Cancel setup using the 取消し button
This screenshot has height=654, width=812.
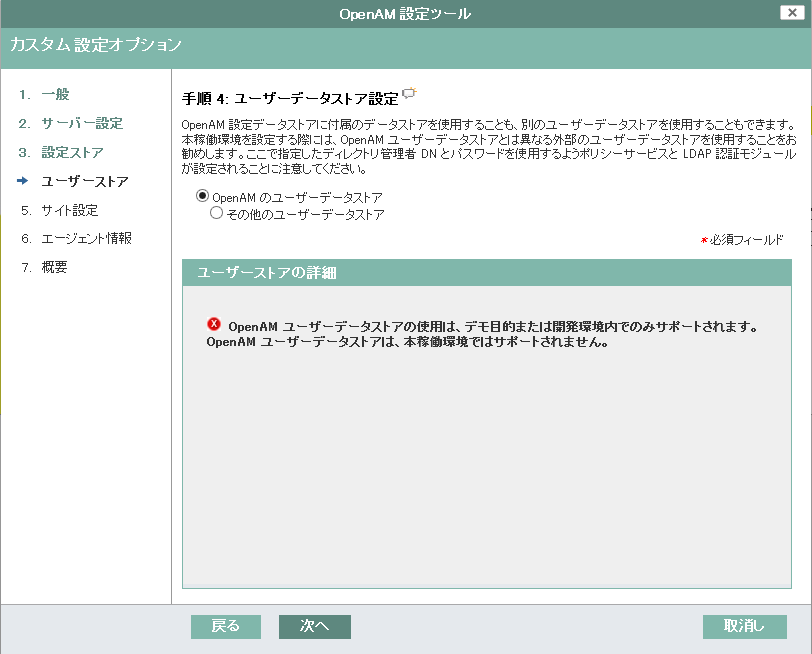[744, 626]
